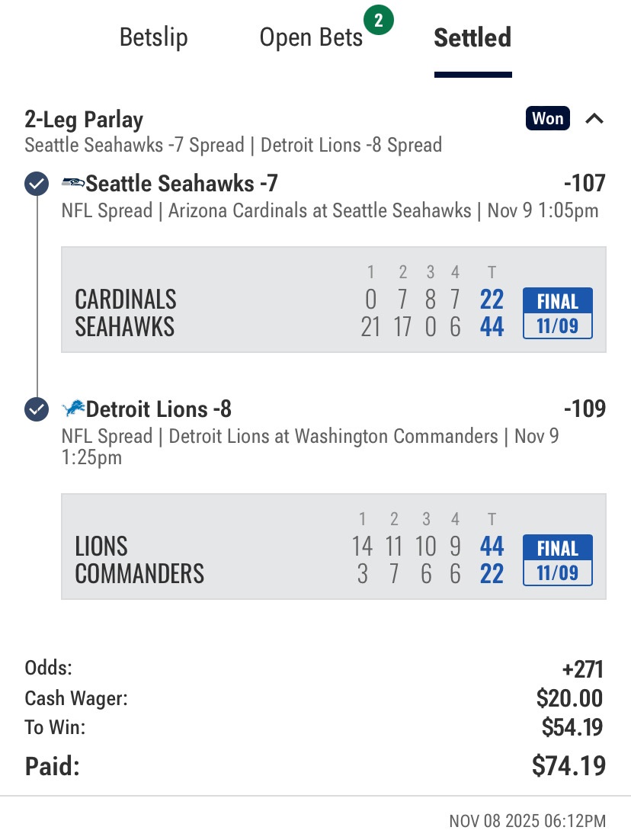The image size is (631, 840).
Task: Click the -107 odds for Seahawks
Action: click(585, 184)
